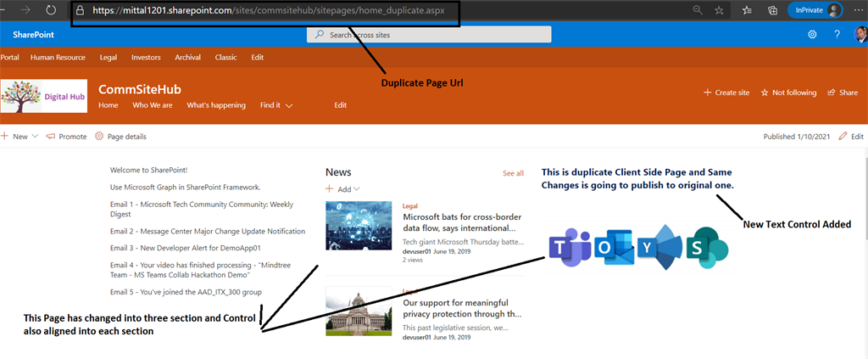Open SharePoint settings gear
Image resolution: width=868 pixels, height=359 pixels.
(812, 34)
